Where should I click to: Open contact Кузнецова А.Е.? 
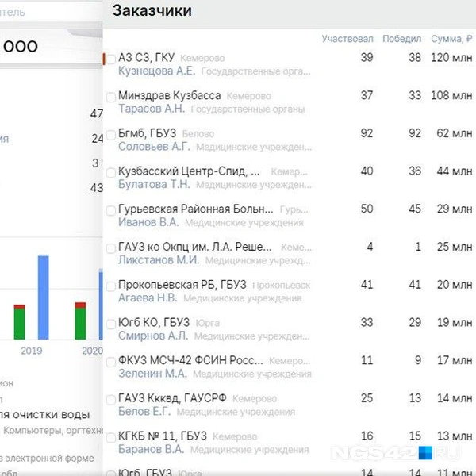pyautogui.click(x=156, y=71)
